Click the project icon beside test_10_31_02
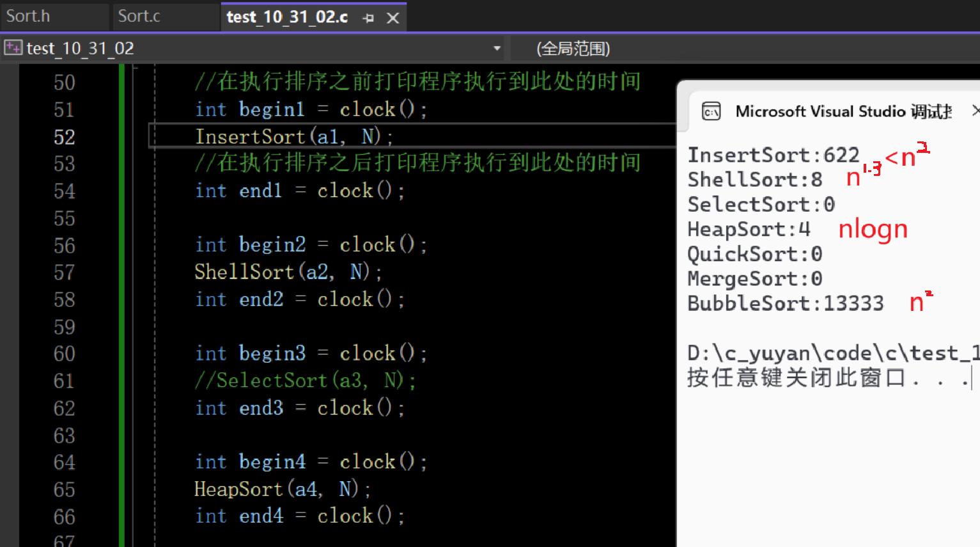 [x=13, y=47]
